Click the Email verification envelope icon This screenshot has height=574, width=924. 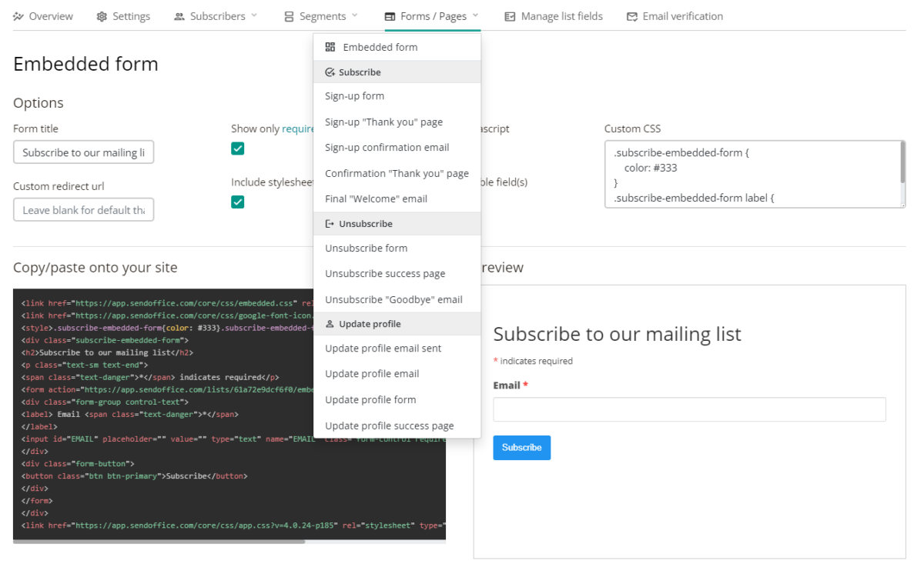[x=631, y=16]
